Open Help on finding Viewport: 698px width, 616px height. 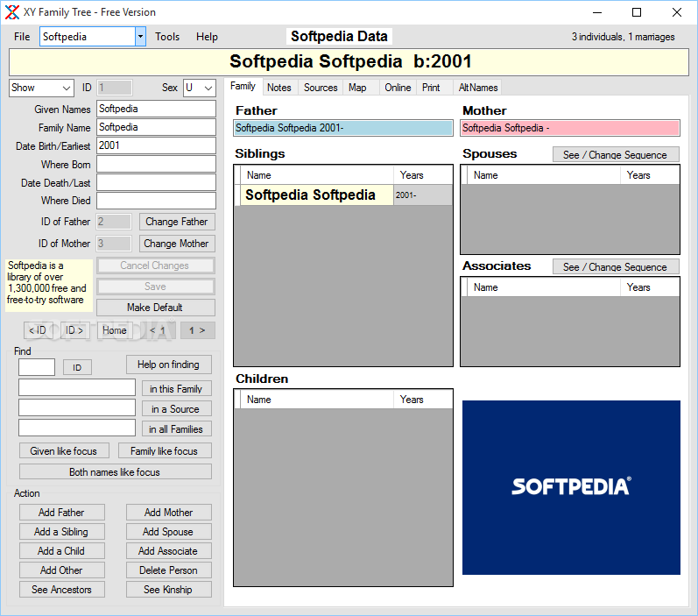pos(169,365)
